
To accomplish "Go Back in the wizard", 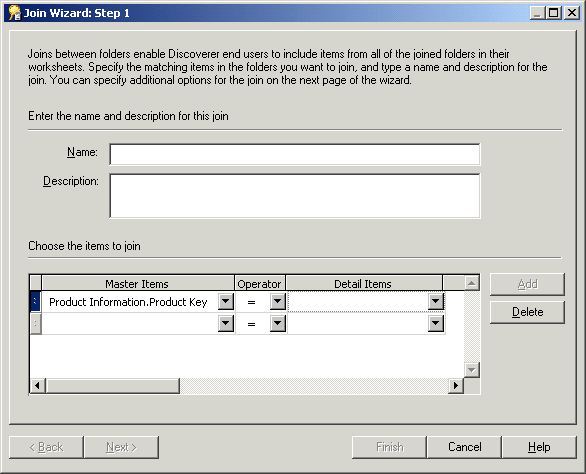I will [46, 447].
